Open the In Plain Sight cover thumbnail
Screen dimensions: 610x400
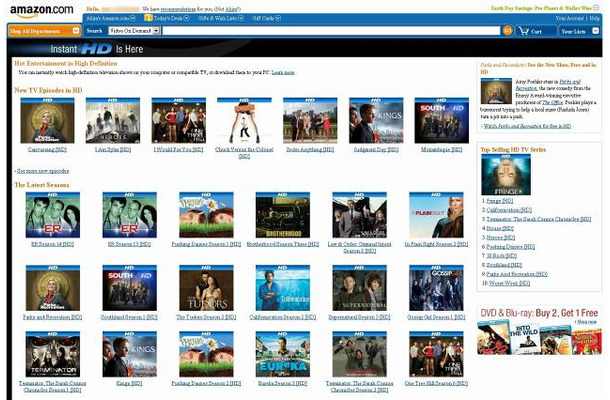pos(436,215)
